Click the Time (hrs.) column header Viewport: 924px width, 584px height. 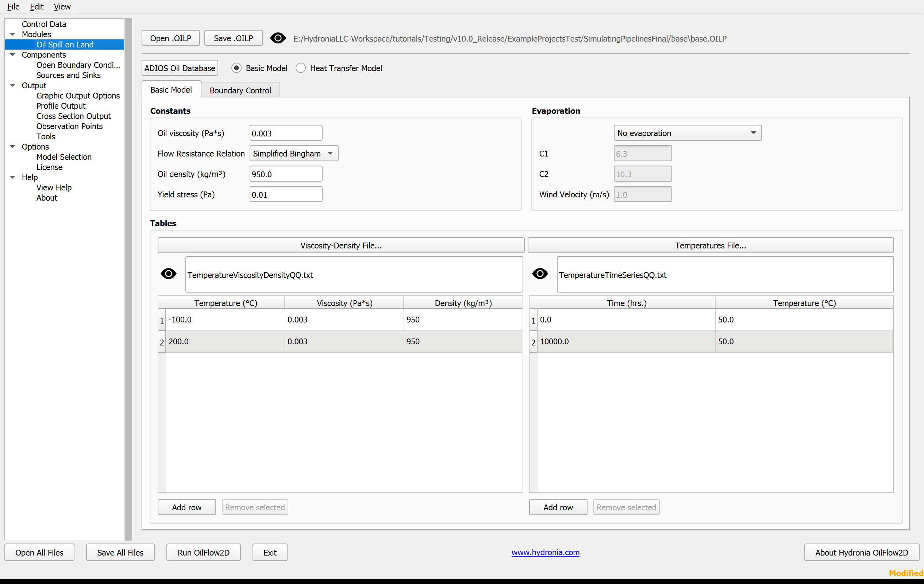pyautogui.click(x=626, y=303)
